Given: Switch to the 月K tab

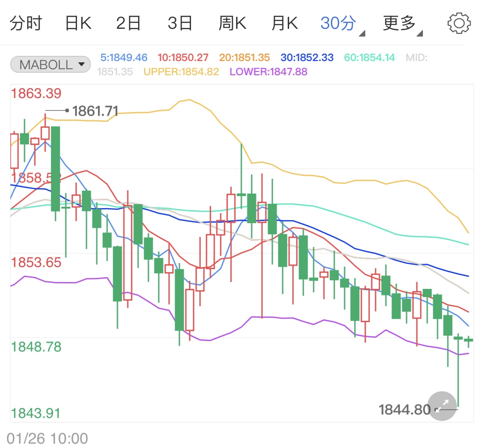Looking at the screenshot, I should click(284, 23).
